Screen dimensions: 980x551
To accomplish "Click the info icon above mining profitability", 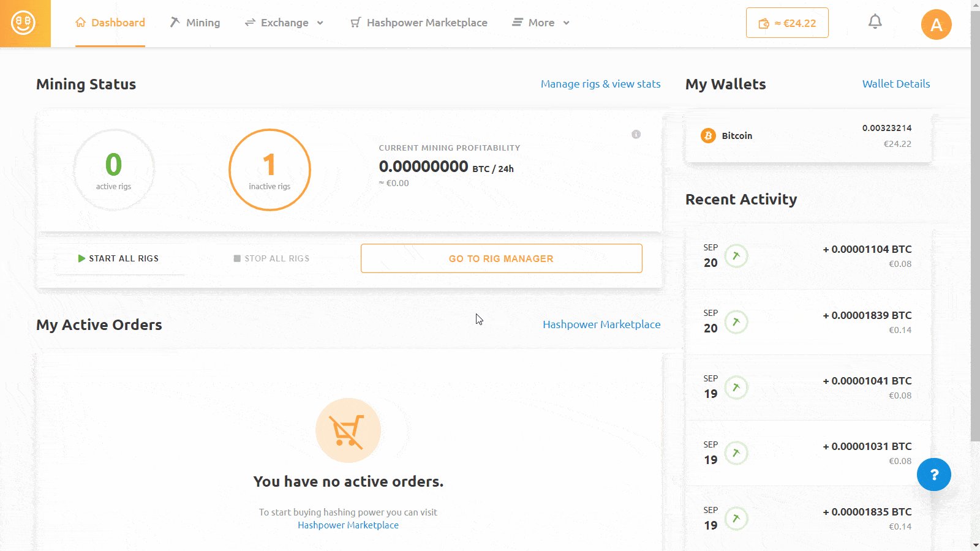I will (636, 134).
